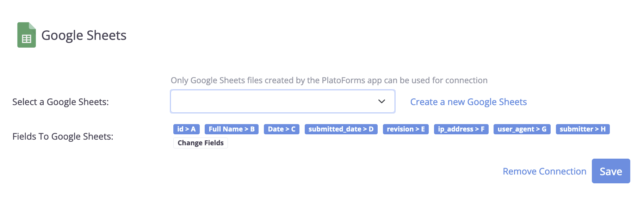Screen dimensions: 644x208
Task: Click the "user_agent > G" field tag
Action: tap(522, 129)
